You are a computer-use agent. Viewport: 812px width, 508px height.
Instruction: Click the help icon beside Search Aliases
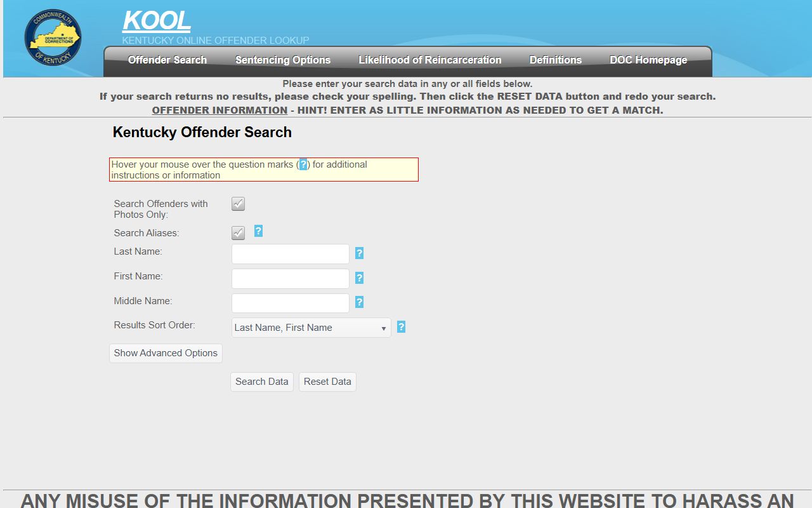click(258, 231)
